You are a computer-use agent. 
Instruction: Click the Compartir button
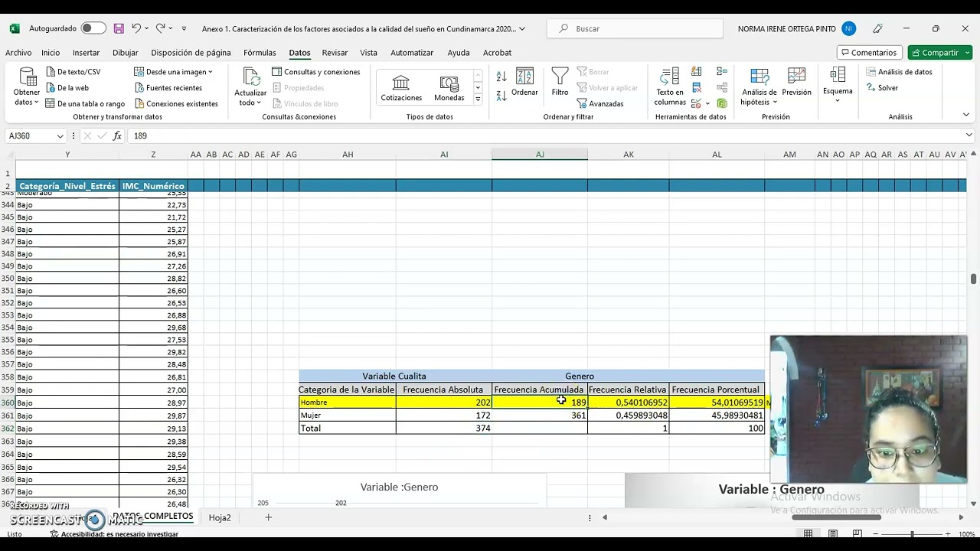coord(939,53)
